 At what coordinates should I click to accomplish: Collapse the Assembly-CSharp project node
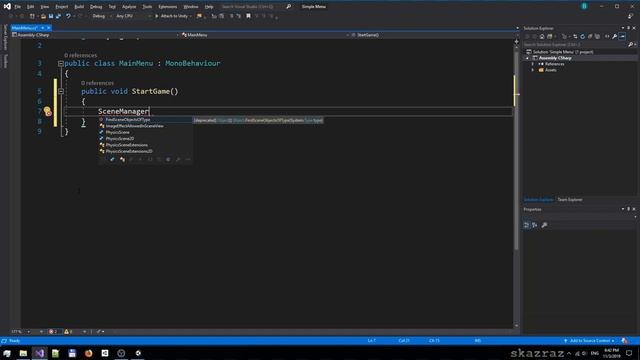pos(527,58)
